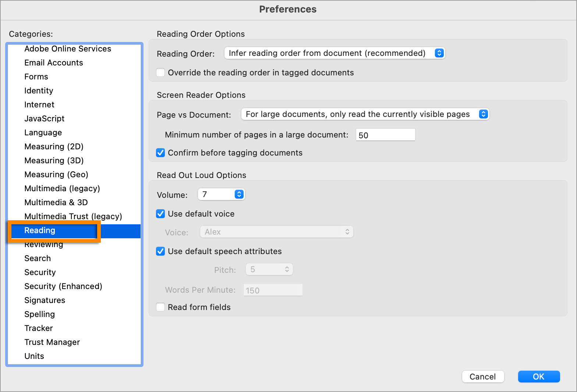Select Multimedia & 3D category
The height and width of the screenshot is (392, 577).
point(56,203)
